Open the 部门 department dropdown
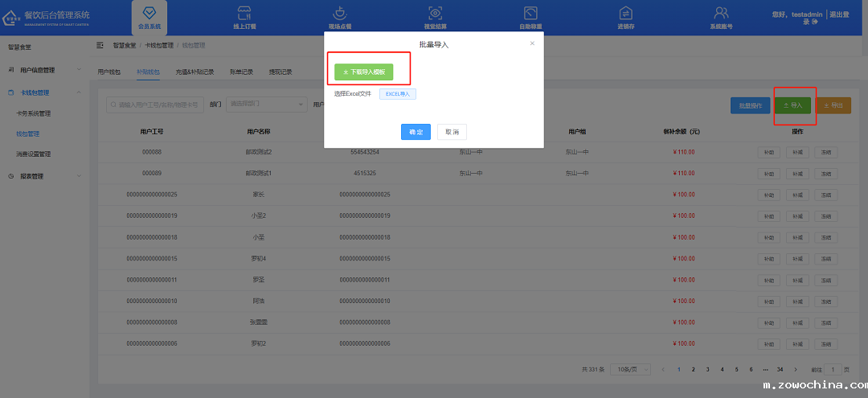 [267, 104]
